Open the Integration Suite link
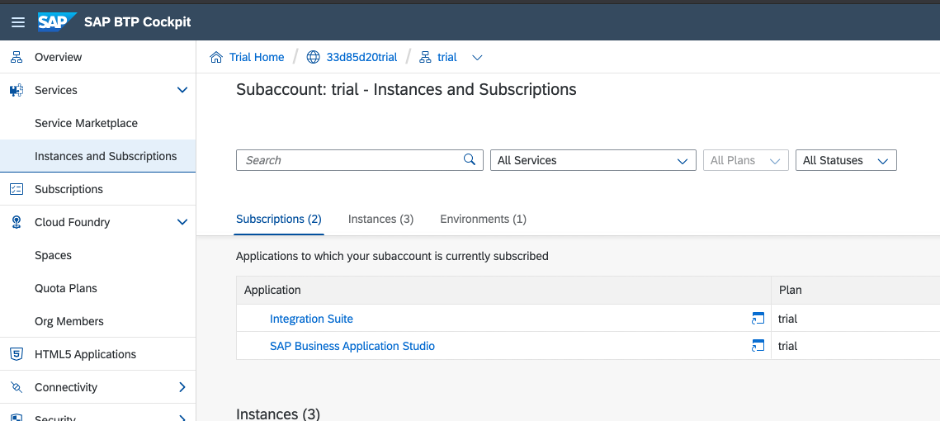The height and width of the screenshot is (422, 941). tap(311, 319)
